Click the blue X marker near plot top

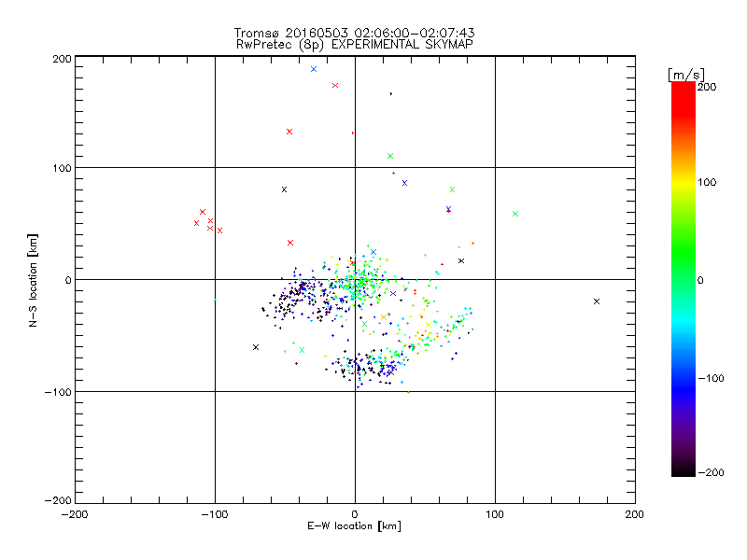click(314, 69)
